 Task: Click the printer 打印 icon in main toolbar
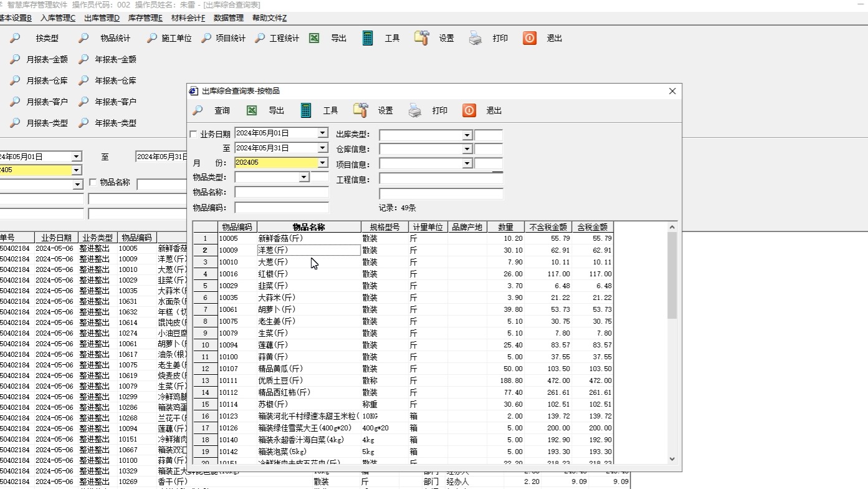click(x=475, y=38)
